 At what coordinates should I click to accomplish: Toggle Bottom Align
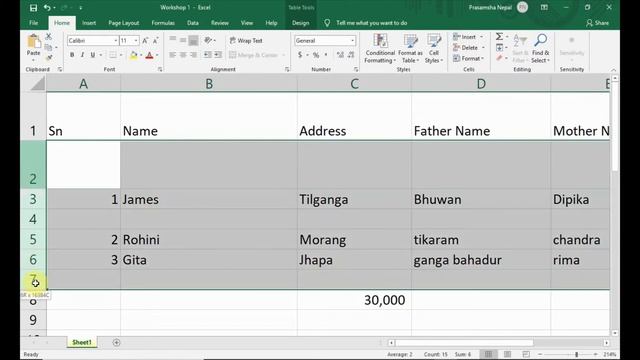pos(194,40)
